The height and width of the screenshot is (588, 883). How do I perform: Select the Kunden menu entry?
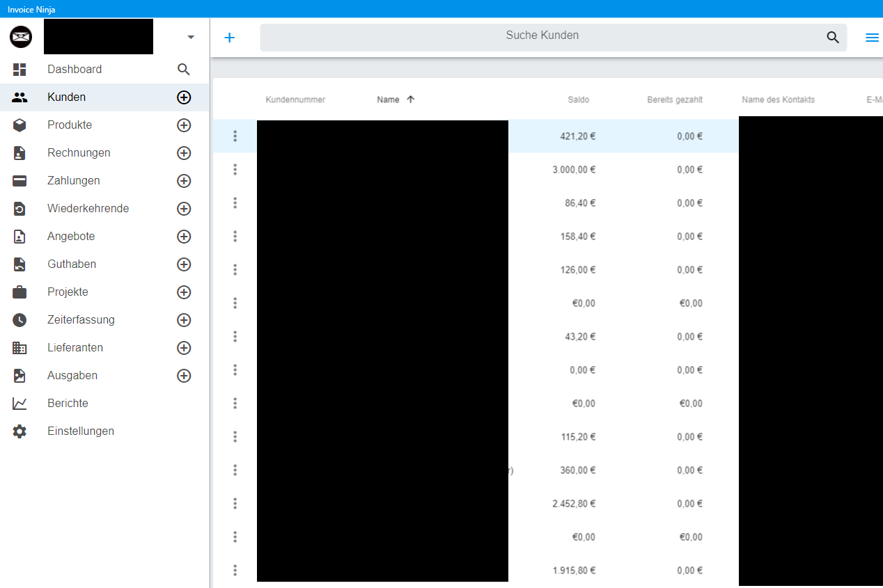[66, 97]
